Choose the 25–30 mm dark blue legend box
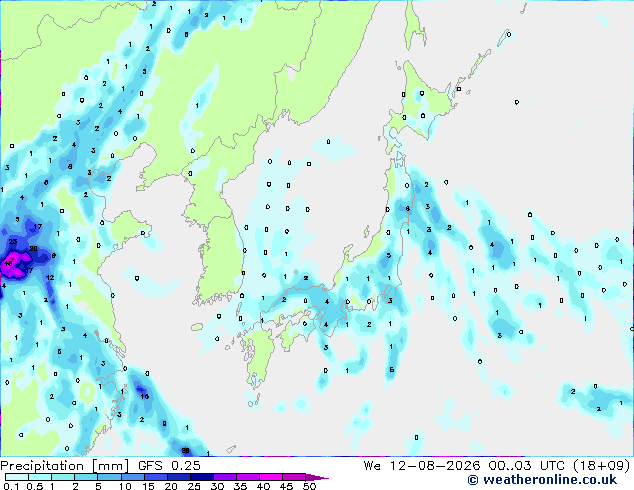This screenshot has height=490, width=634. click(x=202, y=477)
